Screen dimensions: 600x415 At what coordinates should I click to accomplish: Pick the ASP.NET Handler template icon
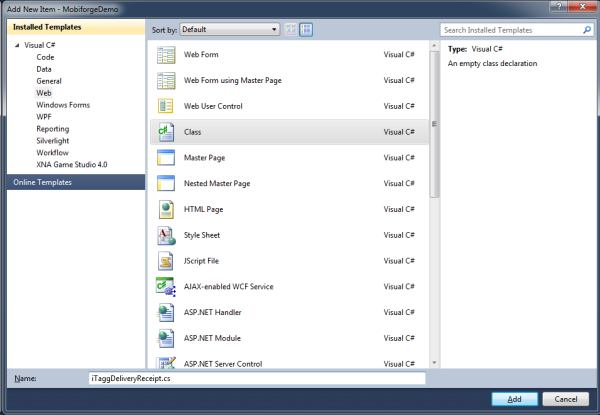click(x=165, y=314)
